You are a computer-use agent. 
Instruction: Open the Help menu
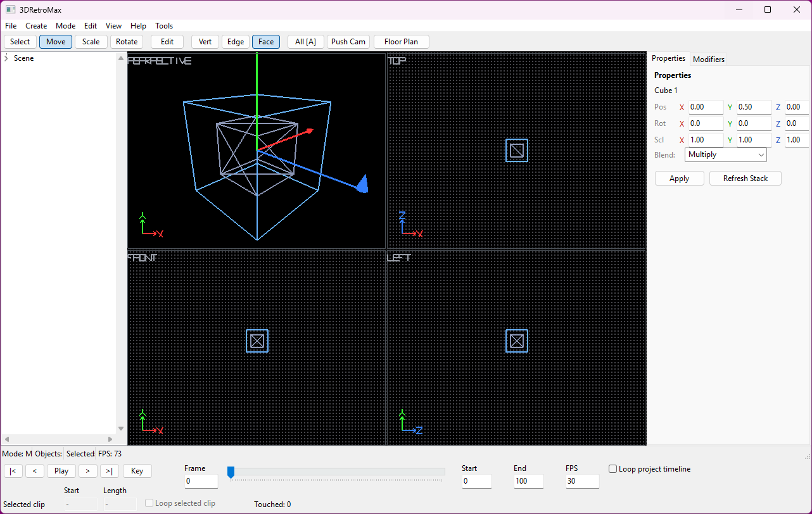138,26
